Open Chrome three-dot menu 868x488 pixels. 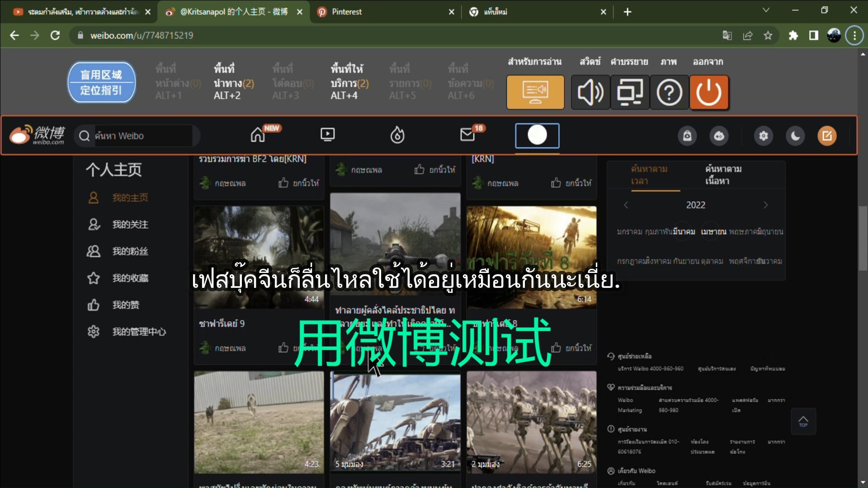(x=854, y=35)
